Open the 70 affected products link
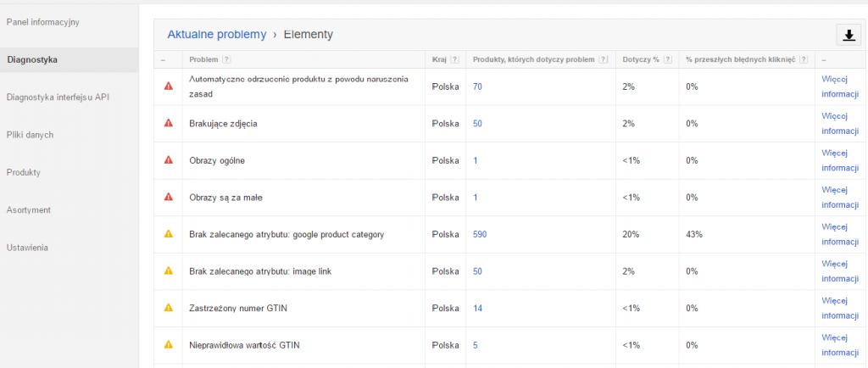 [477, 86]
